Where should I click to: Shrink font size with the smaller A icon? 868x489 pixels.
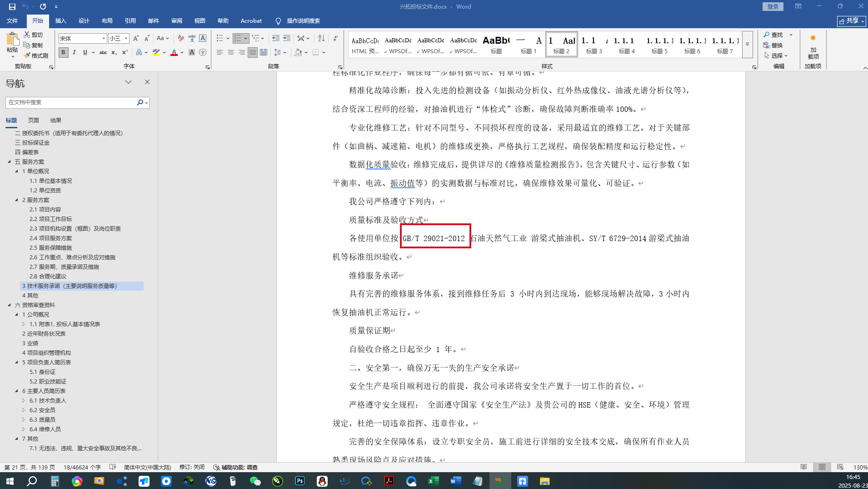[x=147, y=39]
